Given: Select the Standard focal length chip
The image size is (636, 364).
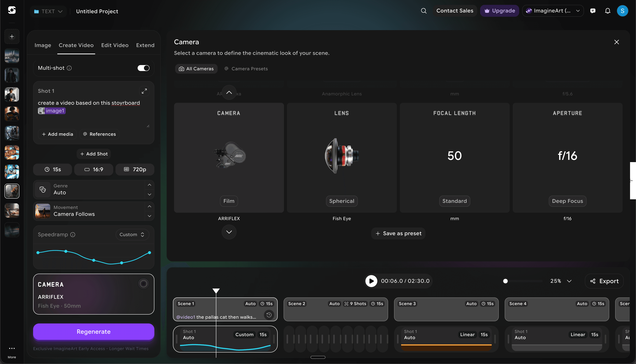Looking at the screenshot, I should point(454,201).
